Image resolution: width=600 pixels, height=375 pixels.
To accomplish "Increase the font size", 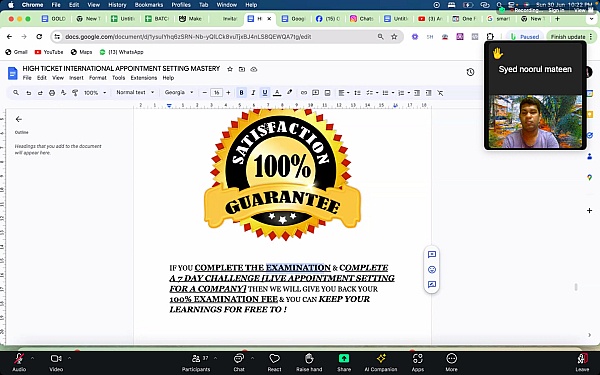I will pos(228,93).
